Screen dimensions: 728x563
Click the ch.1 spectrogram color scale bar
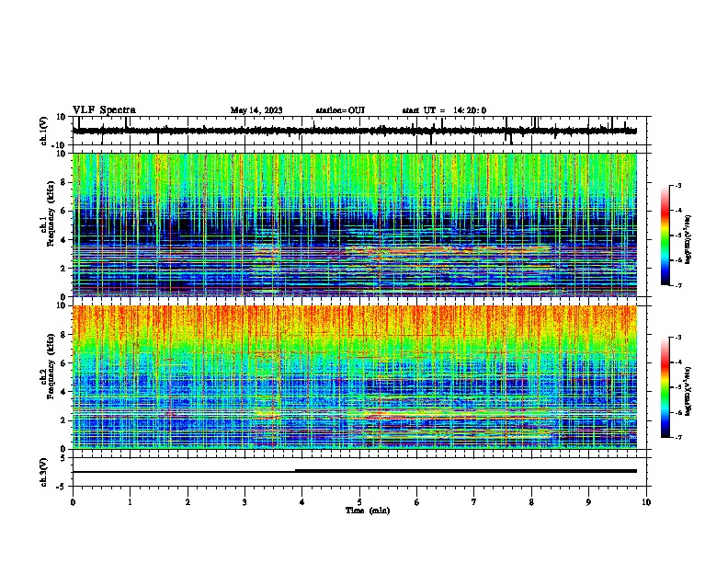pos(665,236)
